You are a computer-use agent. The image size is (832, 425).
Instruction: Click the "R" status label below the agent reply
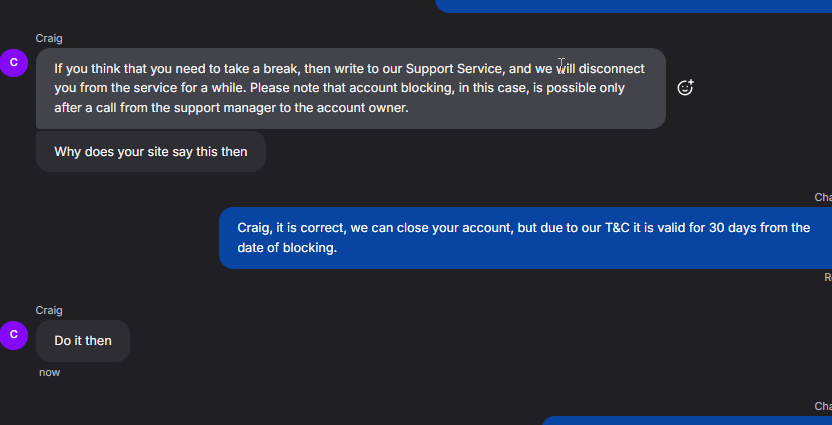827,277
